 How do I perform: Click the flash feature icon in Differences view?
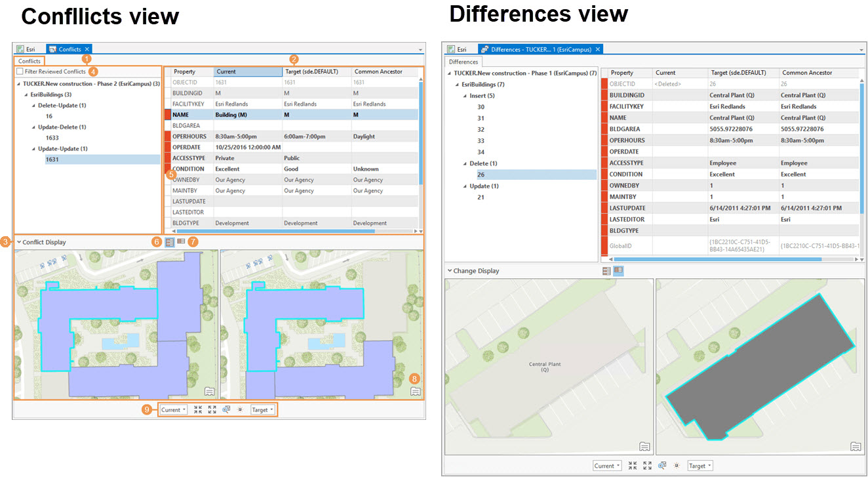click(x=677, y=465)
